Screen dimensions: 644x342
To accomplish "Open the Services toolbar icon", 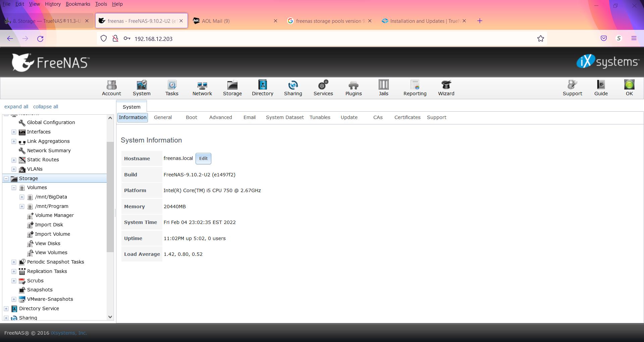I will [x=323, y=88].
